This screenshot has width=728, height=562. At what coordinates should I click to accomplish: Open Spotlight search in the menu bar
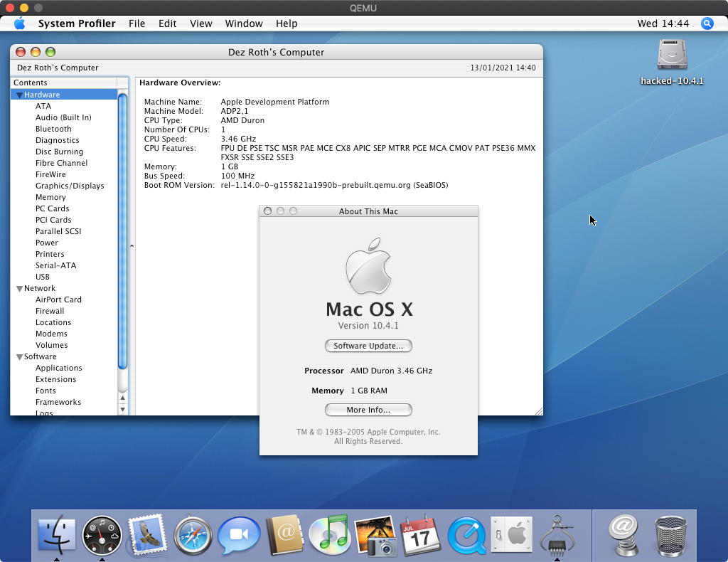pos(707,23)
